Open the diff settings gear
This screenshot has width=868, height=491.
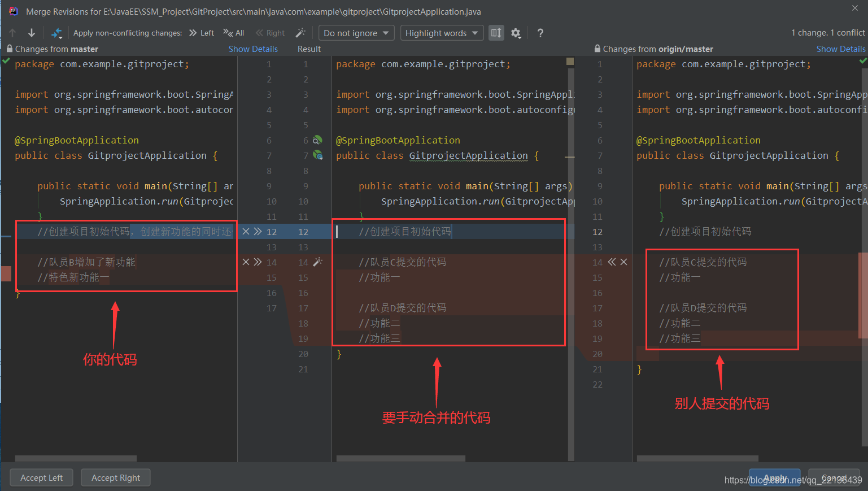[x=516, y=33]
